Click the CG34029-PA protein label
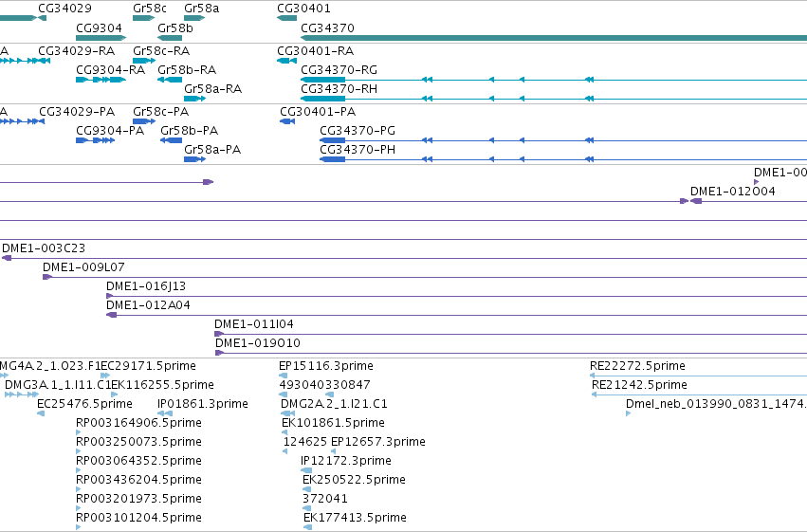Screen dimensions: 807x532 77,112
